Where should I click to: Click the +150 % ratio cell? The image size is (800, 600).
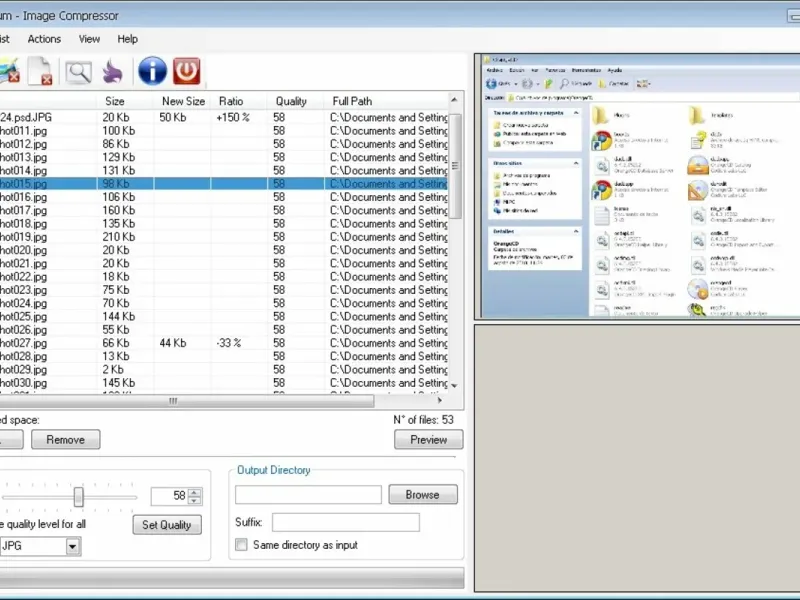(x=233, y=117)
